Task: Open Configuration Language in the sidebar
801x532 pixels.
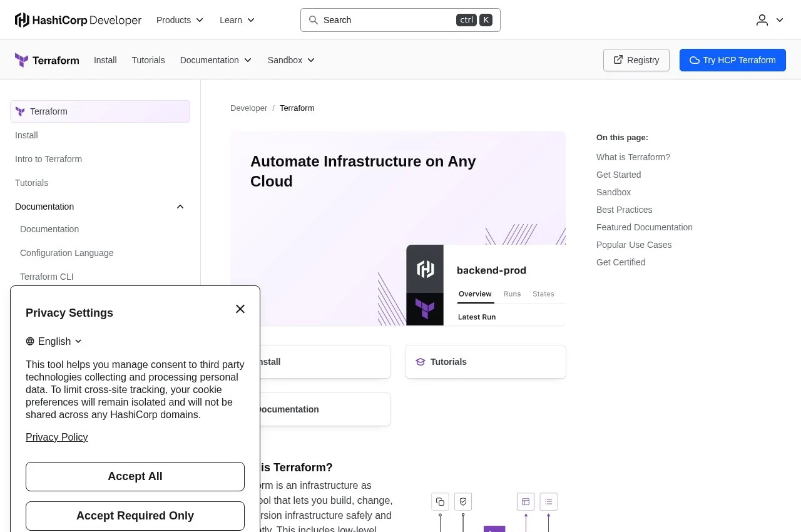Action: tap(67, 253)
